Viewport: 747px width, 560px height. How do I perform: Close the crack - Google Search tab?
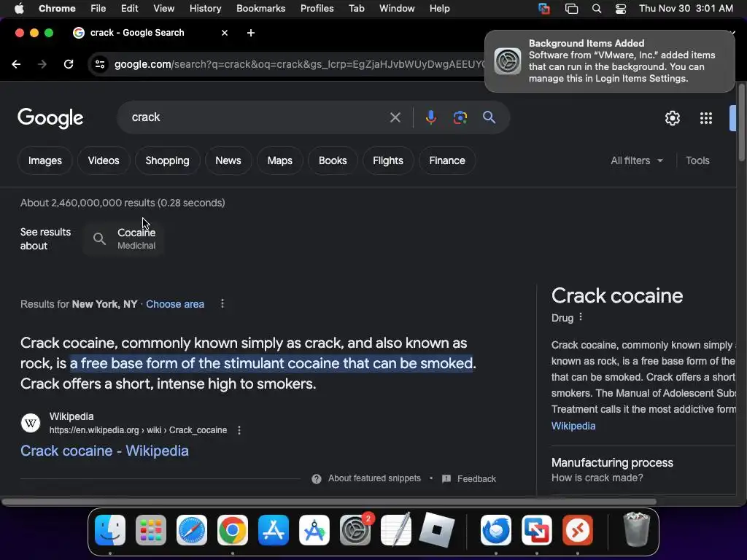point(225,33)
